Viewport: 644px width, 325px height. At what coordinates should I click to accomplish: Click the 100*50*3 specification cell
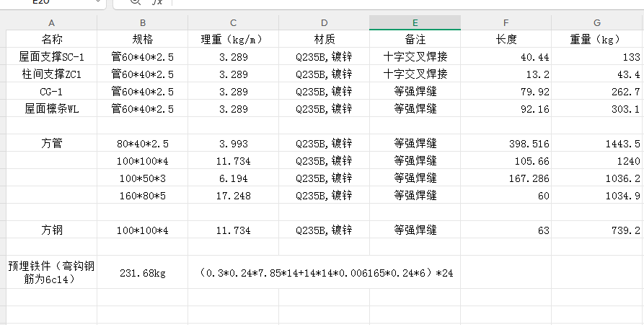pos(143,178)
